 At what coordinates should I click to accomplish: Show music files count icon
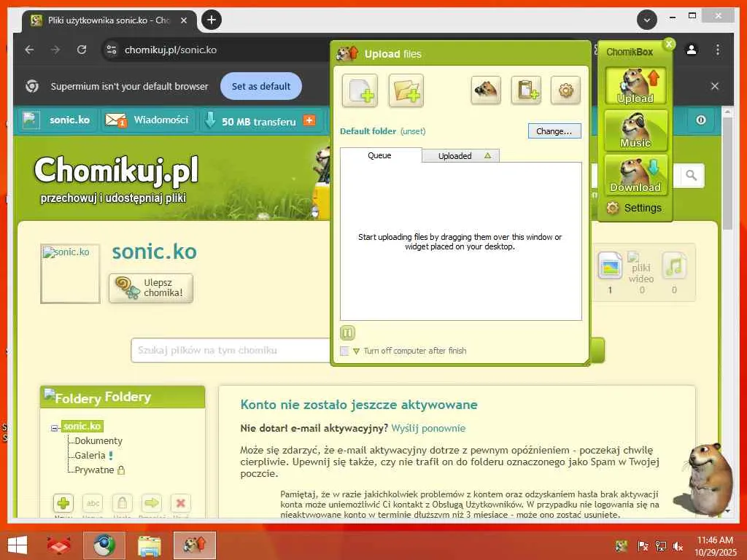(674, 266)
